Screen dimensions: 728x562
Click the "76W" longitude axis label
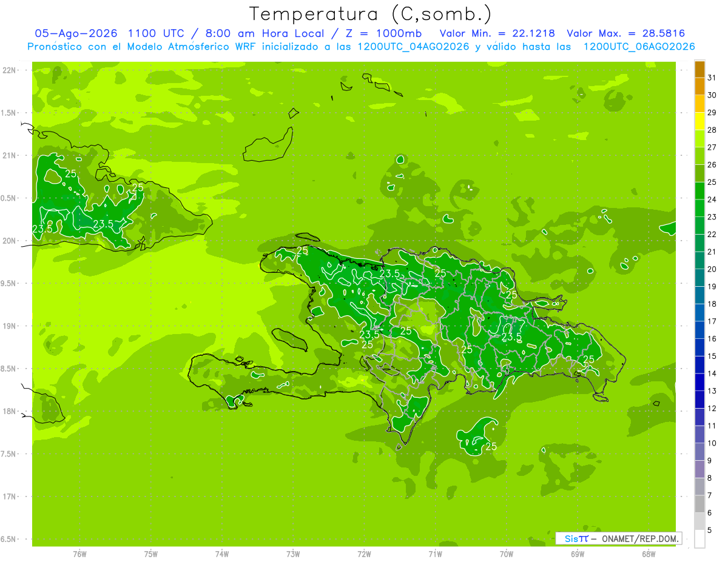[79, 554]
